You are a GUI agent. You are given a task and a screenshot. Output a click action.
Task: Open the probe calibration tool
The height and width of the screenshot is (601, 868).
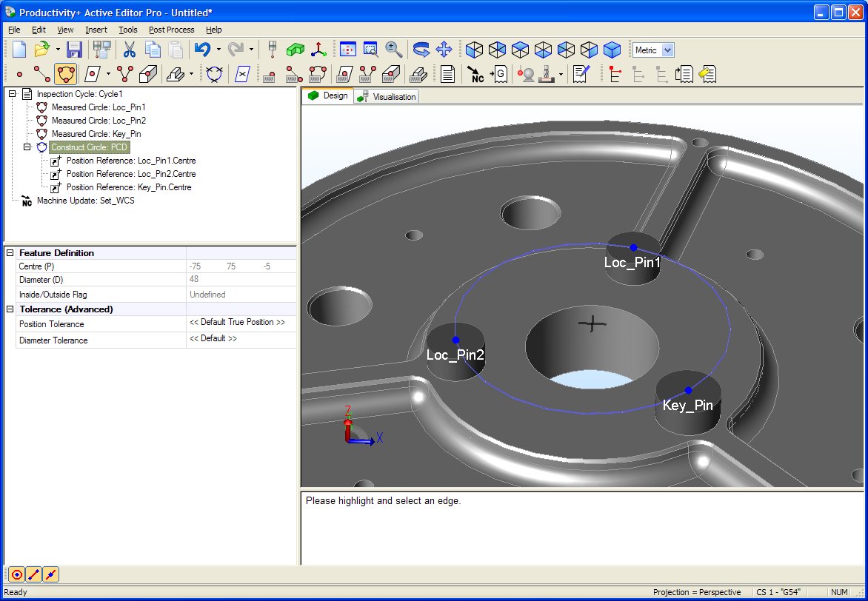coord(528,74)
